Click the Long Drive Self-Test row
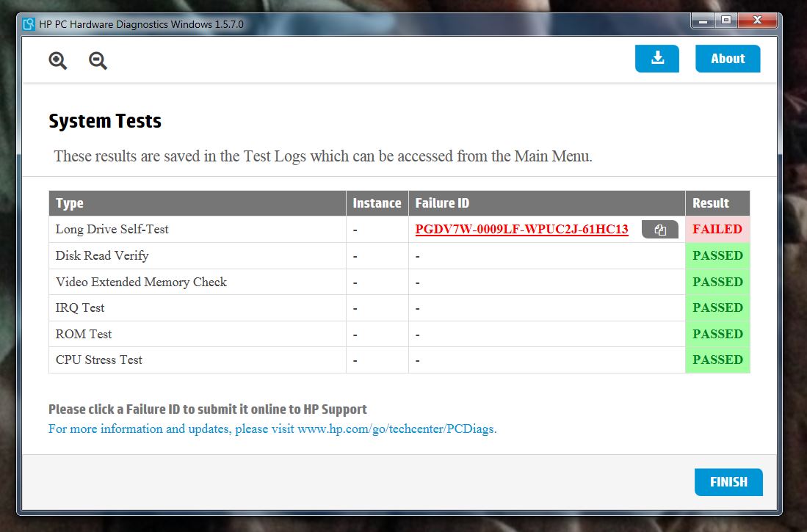Screen dimensions: 807x532 [x=399, y=230]
